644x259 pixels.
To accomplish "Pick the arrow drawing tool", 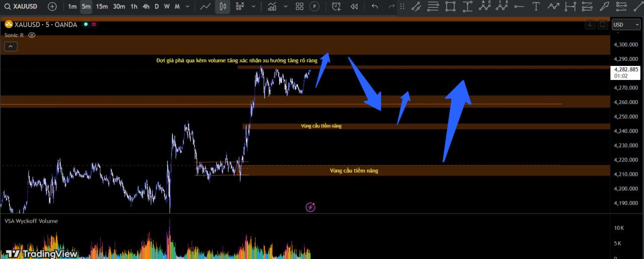I will point(606,7).
